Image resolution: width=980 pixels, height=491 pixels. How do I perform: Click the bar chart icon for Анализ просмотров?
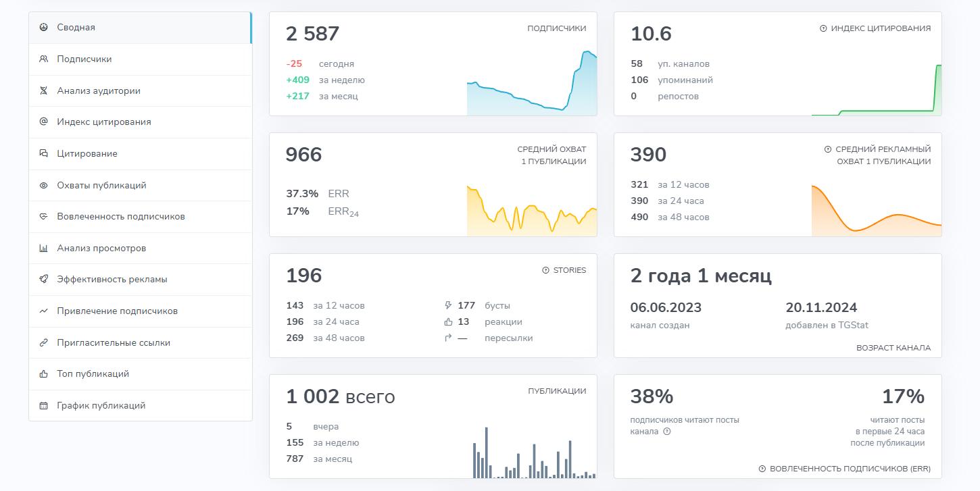pyautogui.click(x=43, y=249)
